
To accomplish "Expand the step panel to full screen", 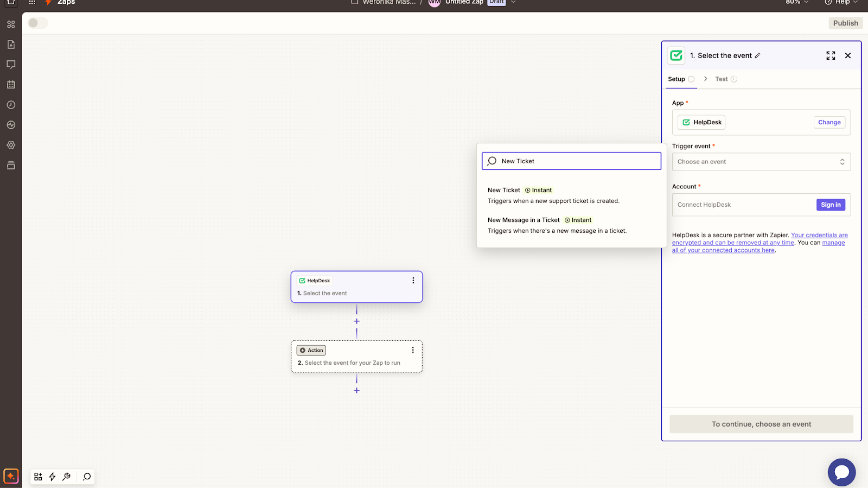I will 831,55.
